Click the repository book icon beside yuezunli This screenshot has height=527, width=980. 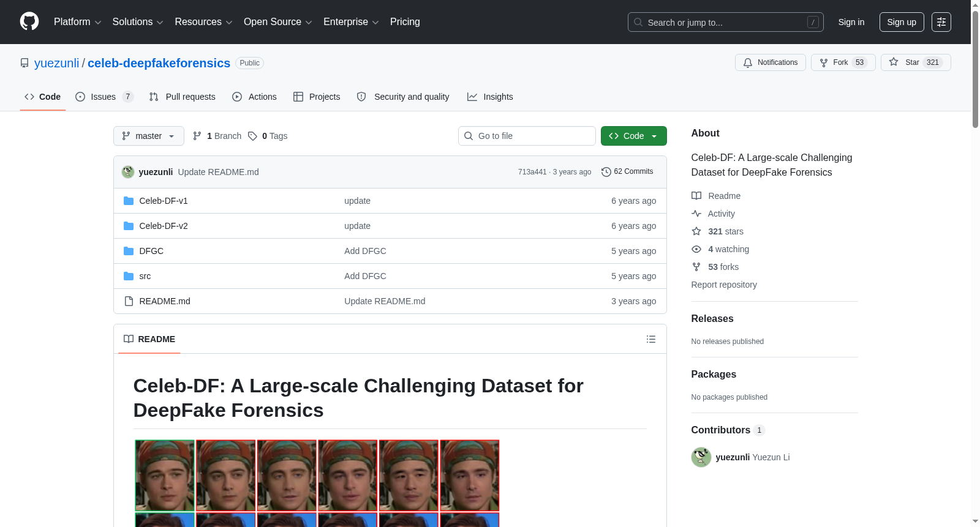(24, 63)
